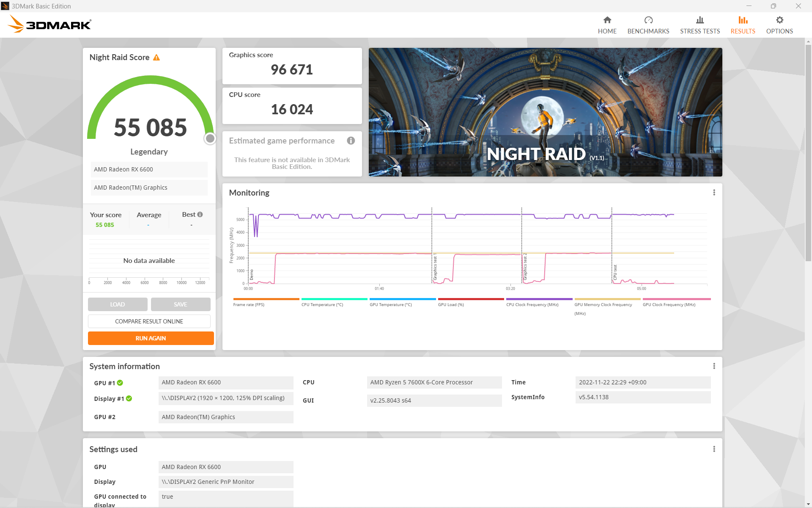The width and height of the screenshot is (812, 508).
Task: Open the Home icon in top navigation
Action: pos(607,20)
